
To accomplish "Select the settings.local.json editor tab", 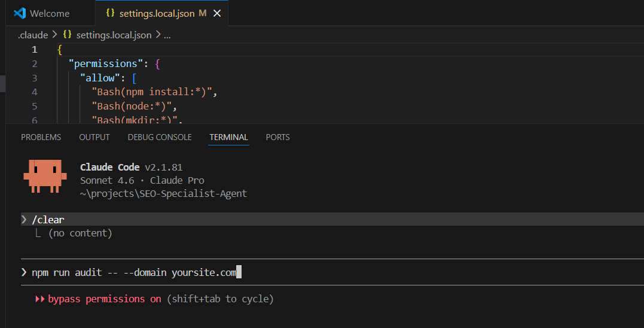I will click(x=161, y=13).
